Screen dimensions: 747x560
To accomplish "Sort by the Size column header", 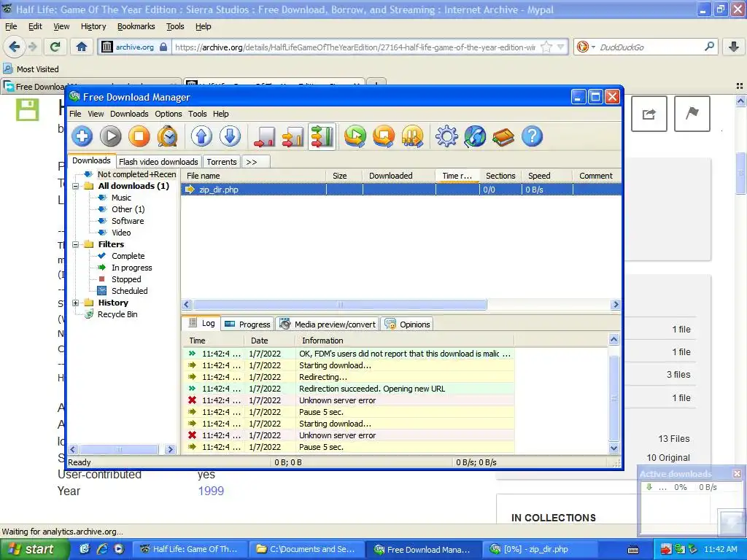I will click(x=344, y=176).
